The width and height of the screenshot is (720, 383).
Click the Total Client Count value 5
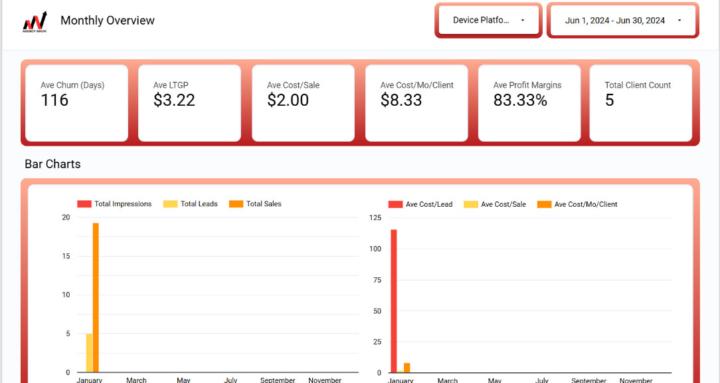[609, 100]
